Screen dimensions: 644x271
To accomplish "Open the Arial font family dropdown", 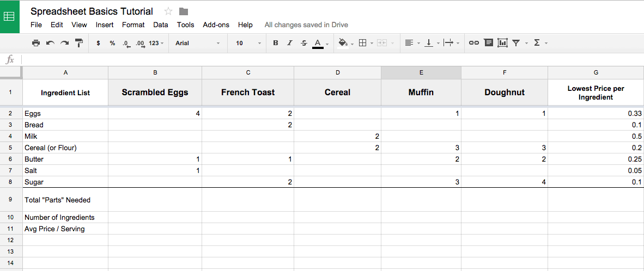I will (197, 43).
